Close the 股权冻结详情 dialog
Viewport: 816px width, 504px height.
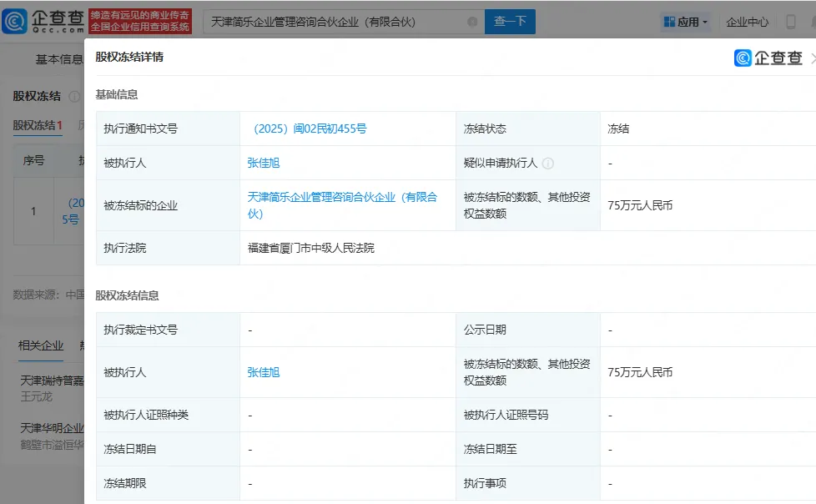[812, 58]
